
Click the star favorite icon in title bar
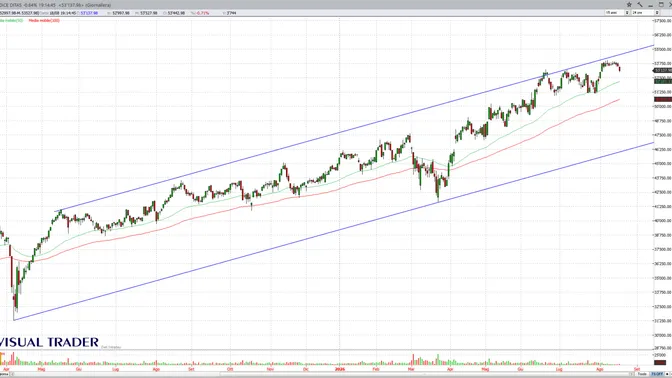point(629,5)
